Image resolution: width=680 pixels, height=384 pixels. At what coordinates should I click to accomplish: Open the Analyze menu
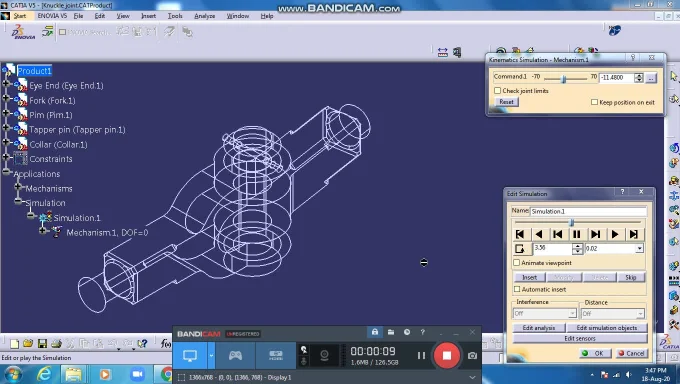[205, 16]
